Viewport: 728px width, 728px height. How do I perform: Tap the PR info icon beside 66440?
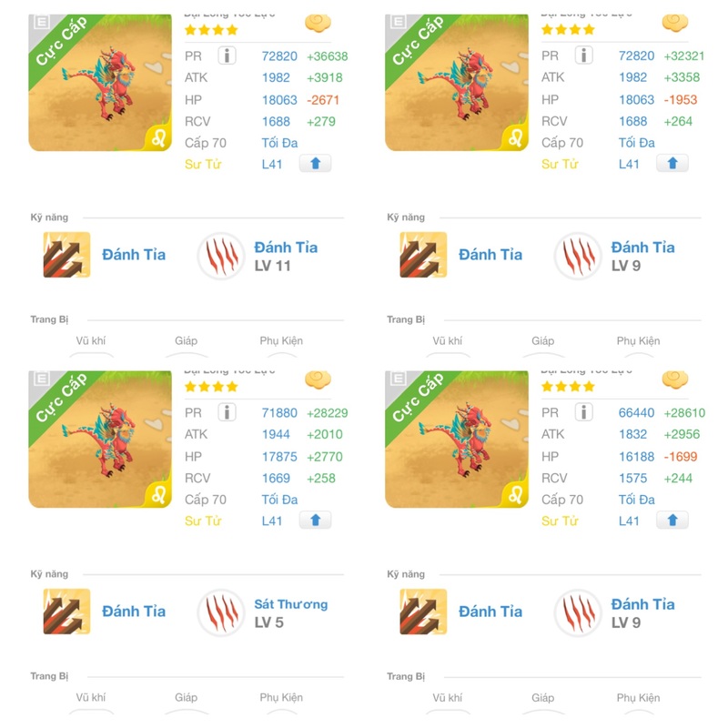coord(583,412)
